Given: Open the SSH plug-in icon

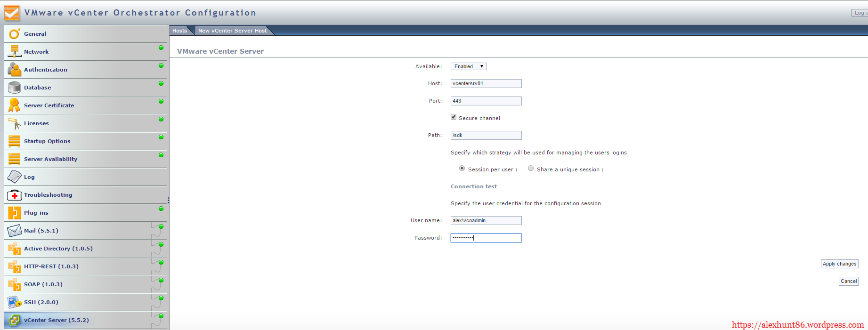Looking at the screenshot, I should point(15,302).
